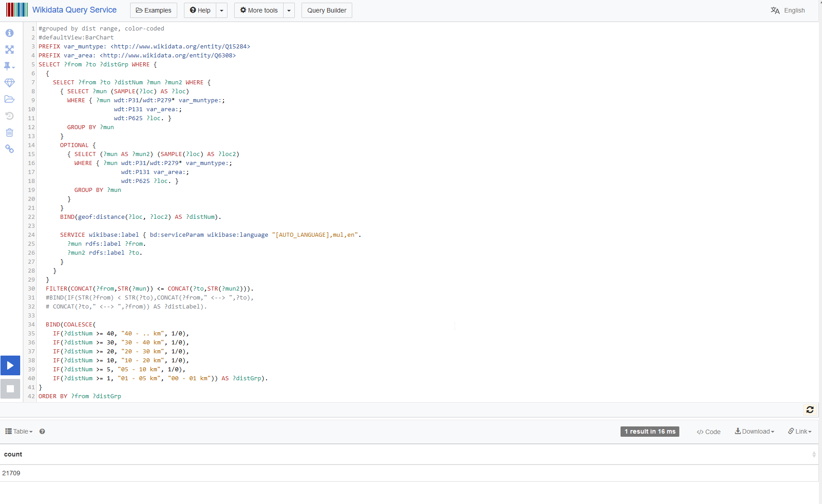Open the Table view selector dropdown
Viewport: 822px width, 504px height.
19,431
